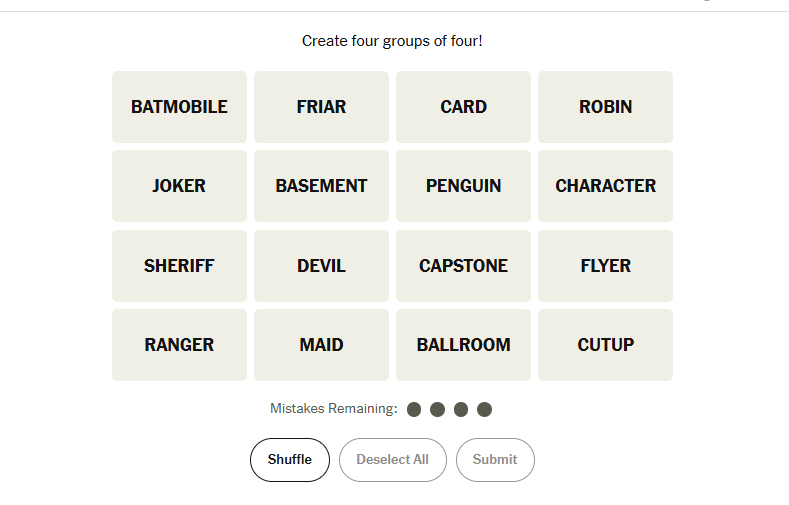Select the FRIAR word tile
This screenshot has height=505, width=789.
pos(321,107)
